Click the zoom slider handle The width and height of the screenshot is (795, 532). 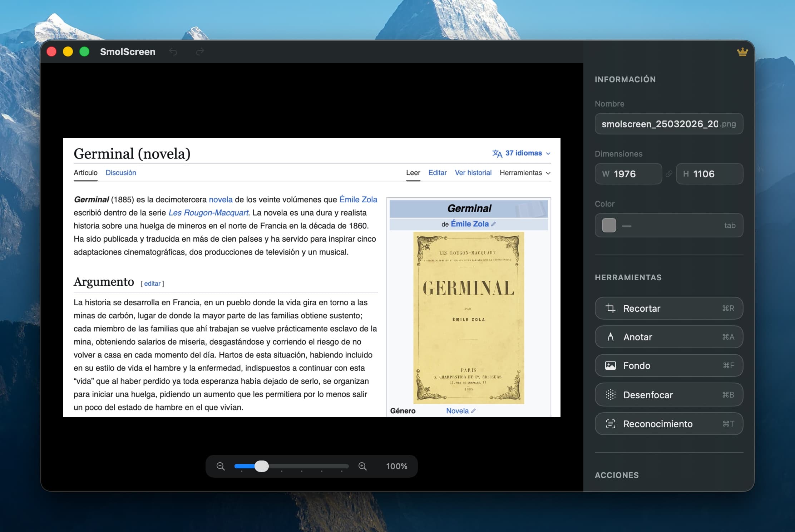[x=262, y=466]
